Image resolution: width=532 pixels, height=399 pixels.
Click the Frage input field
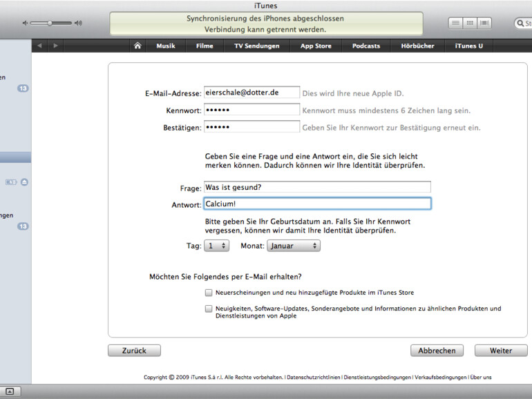pyautogui.click(x=317, y=187)
